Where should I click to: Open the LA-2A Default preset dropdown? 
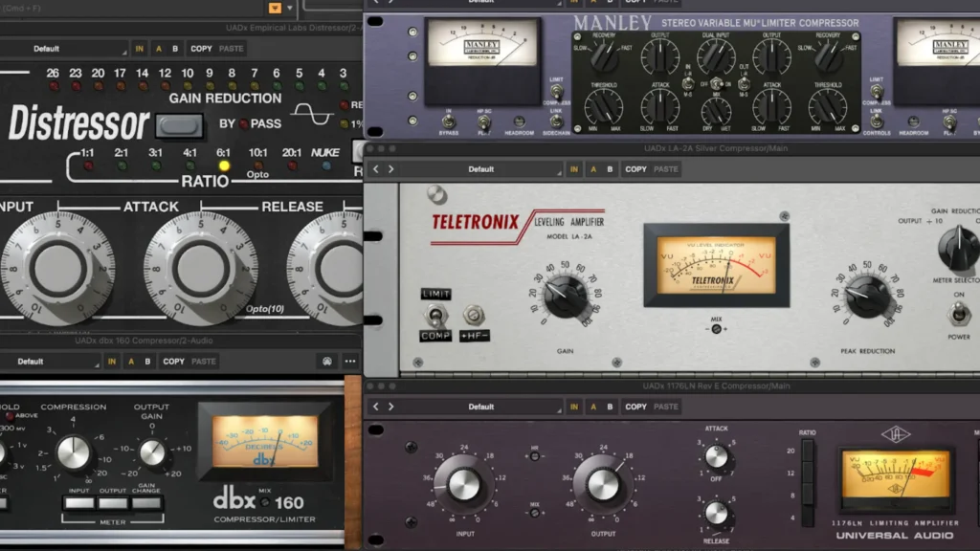coord(481,169)
